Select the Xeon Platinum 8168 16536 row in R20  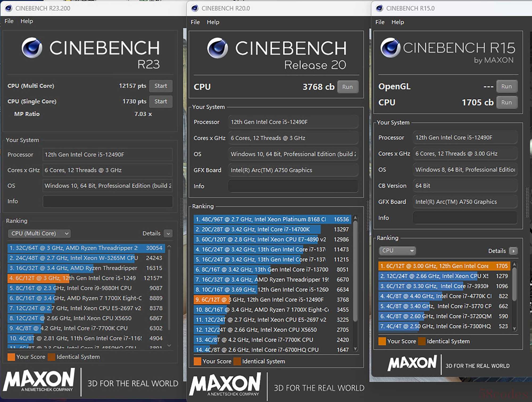[x=272, y=219]
